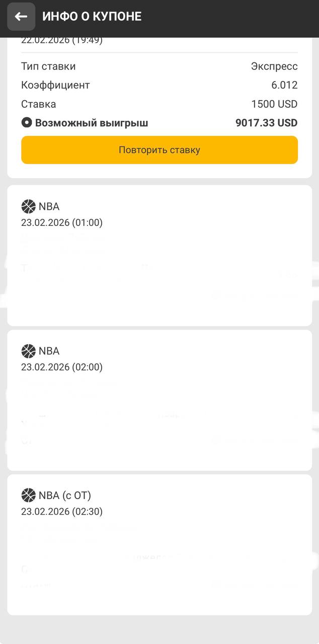
Task: Click circle icon beside Возможный выигрыш
Action: [x=26, y=123]
